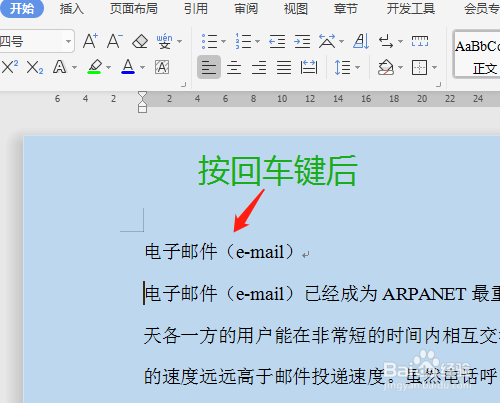Apply distributed alignment
Viewport: 500px width, 403px height.
309,67
